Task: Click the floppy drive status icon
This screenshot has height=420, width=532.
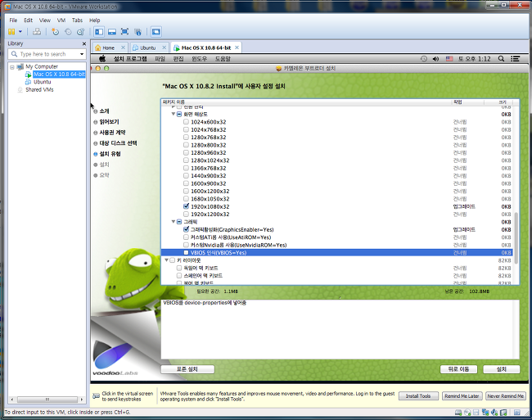Action: pyautogui.click(x=476, y=413)
